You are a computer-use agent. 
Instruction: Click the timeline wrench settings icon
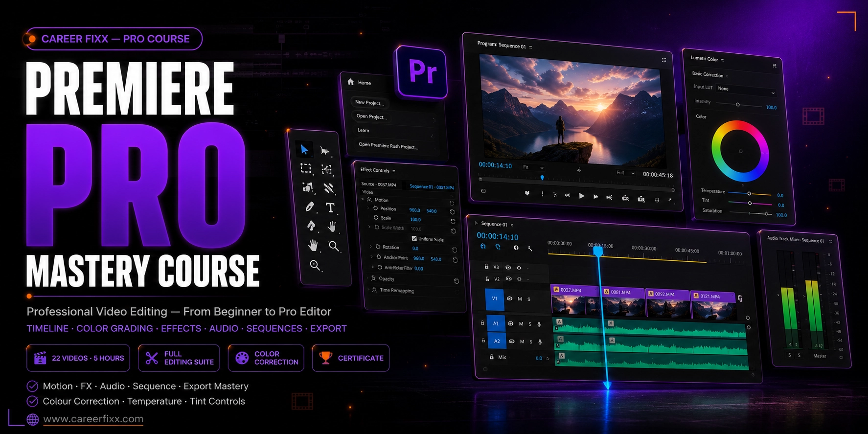[x=530, y=249]
